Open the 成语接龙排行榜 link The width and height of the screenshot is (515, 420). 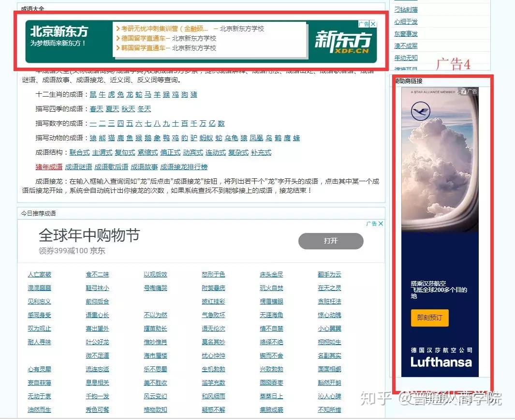[x=184, y=167]
